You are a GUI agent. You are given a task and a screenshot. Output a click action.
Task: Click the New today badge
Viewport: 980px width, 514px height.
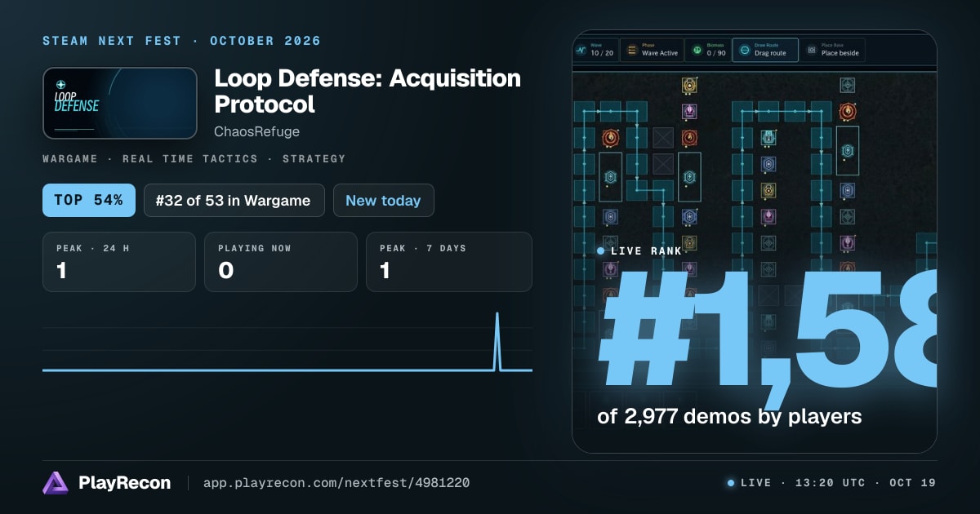(383, 200)
